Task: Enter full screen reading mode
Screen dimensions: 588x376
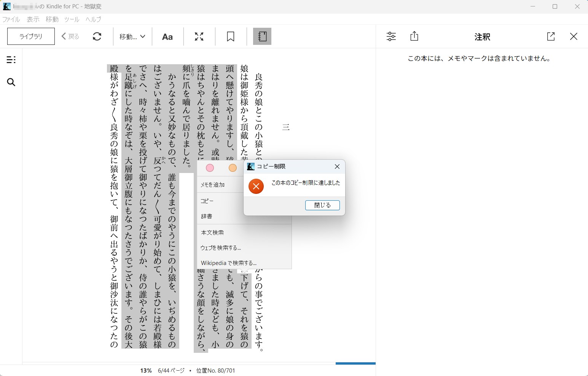Action: pyautogui.click(x=199, y=36)
